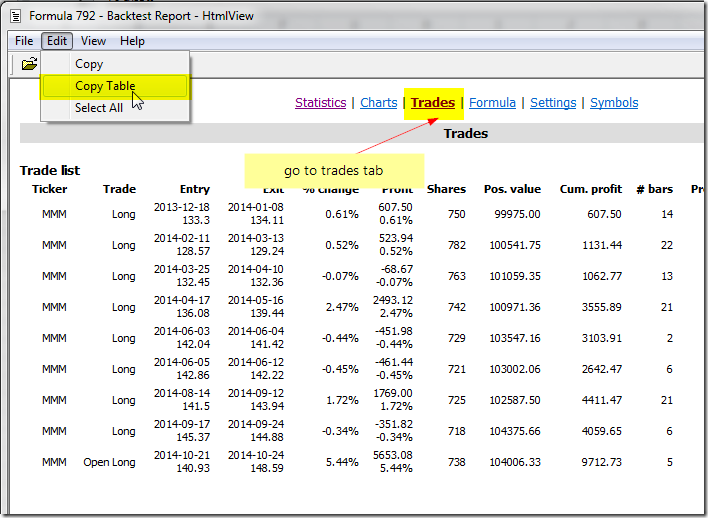Open the Charts link
This screenshot has width=708, height=518.
(x=378, y=103)
